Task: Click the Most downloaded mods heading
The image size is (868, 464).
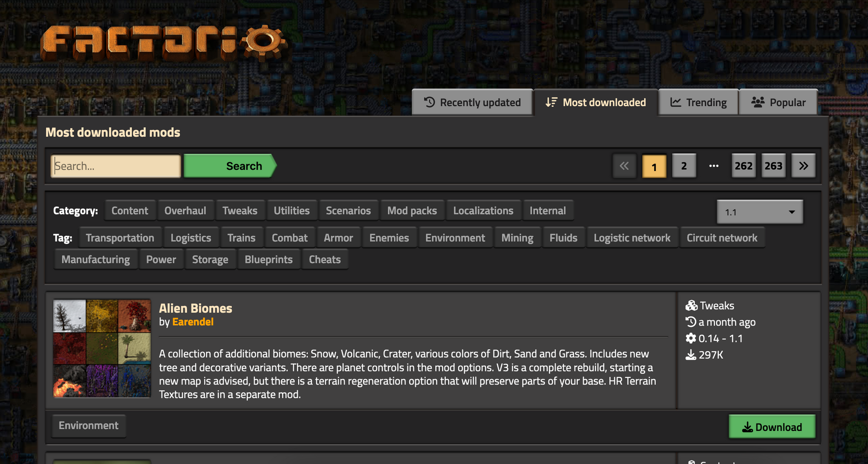Action: (113, 132)
